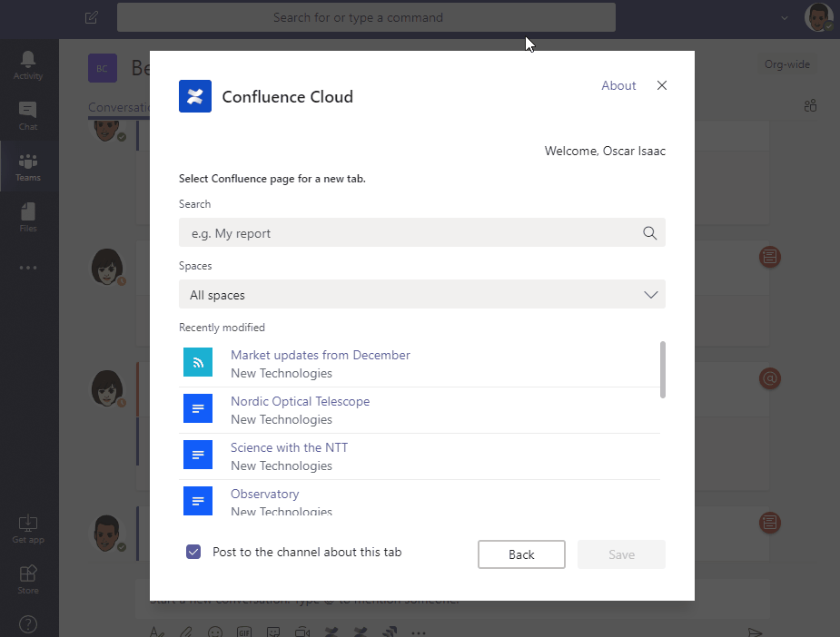Select Science with the NTT page

point(290,447)
